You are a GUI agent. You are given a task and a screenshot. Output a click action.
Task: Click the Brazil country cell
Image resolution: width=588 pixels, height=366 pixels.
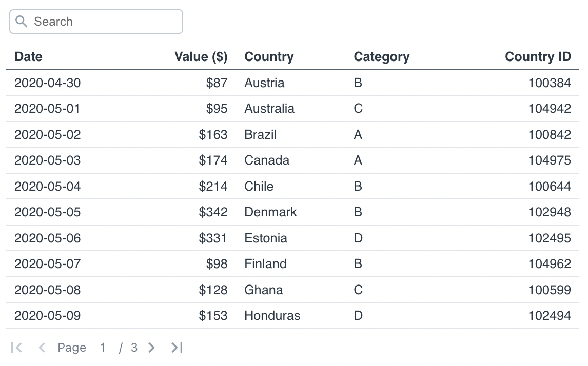(260, 134)
